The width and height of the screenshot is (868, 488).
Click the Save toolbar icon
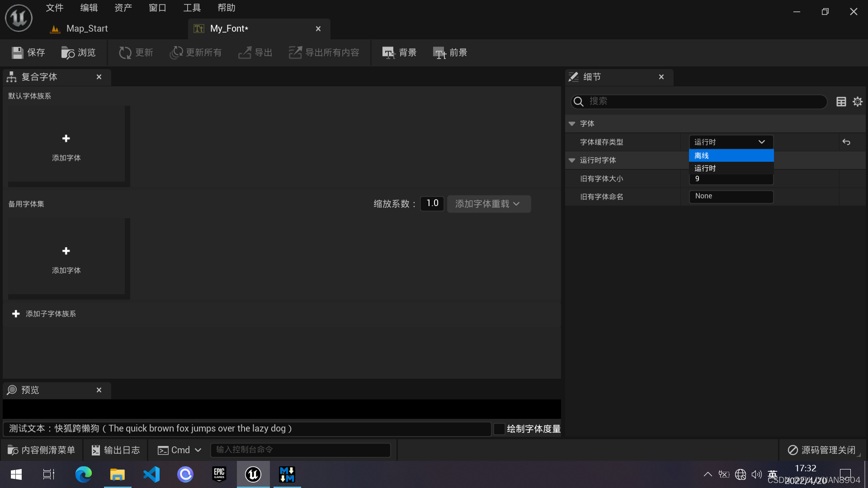point(18,53)
